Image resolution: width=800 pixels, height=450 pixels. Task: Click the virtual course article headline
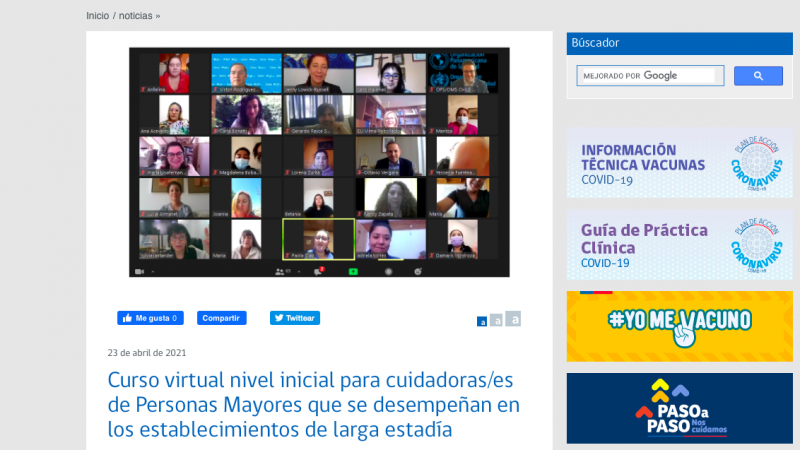314,405
